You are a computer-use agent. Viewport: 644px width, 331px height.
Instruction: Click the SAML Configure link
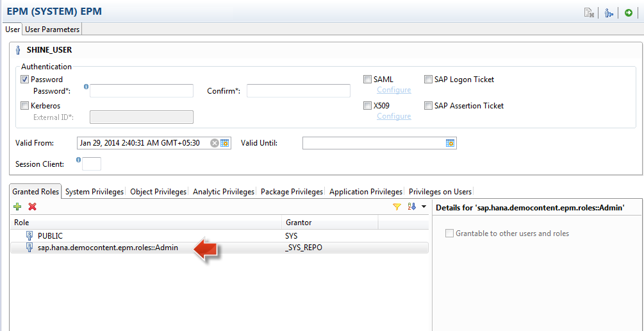(x=394, y=90)
